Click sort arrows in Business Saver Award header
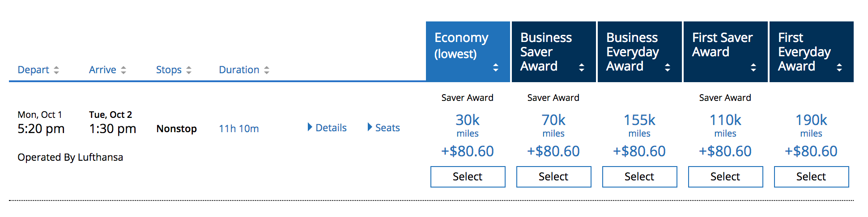The width and height of the screenshot is (868, 217). coord(582,67)
